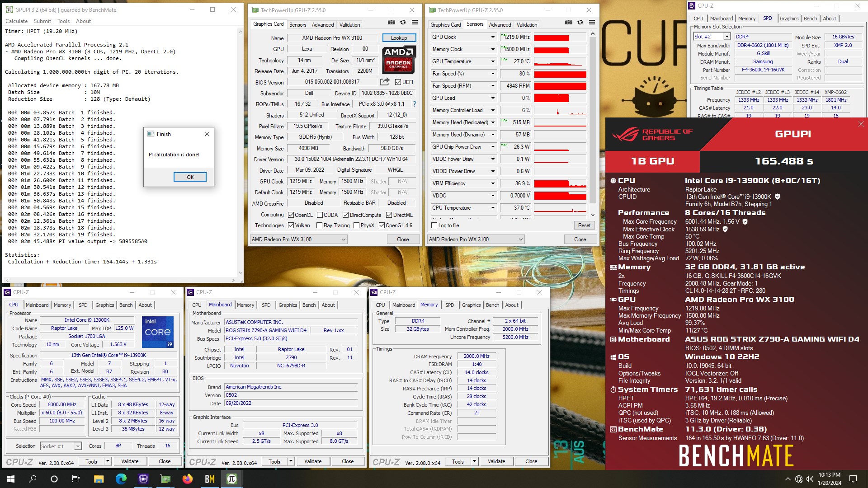Toggle the Vulkan technologies checkbox
Image resolution: width=868 pixels, height=488 pixels.
pos(291,225)
